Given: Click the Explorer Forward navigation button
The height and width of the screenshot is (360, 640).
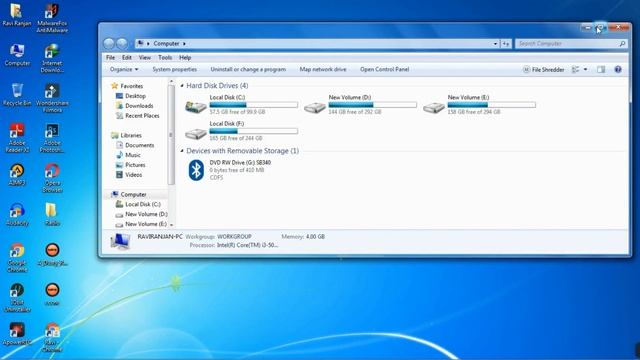Looking at the screenshot, I should (122, 43).
